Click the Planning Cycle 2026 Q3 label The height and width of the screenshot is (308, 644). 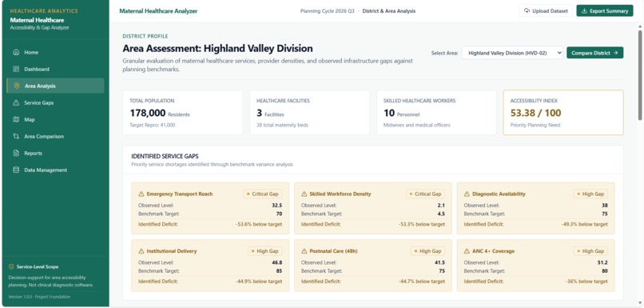327,11
